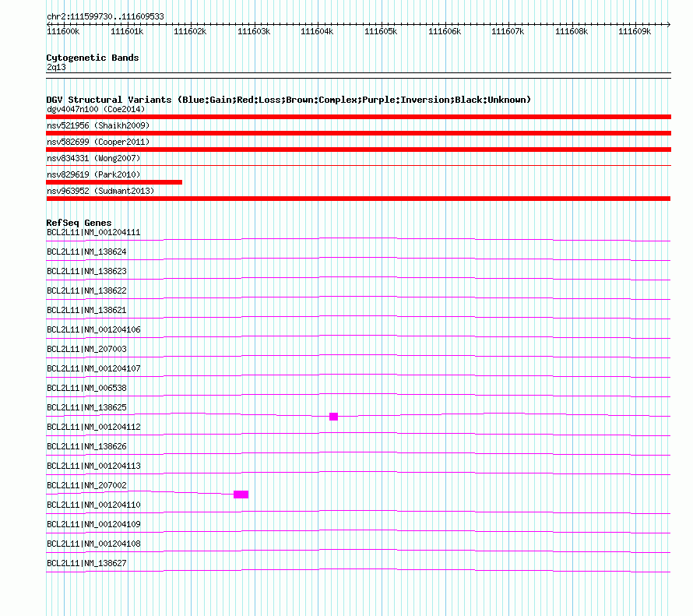
Task: Click the arrowhead ending the coordinate ruler
Action: (669, 24)
